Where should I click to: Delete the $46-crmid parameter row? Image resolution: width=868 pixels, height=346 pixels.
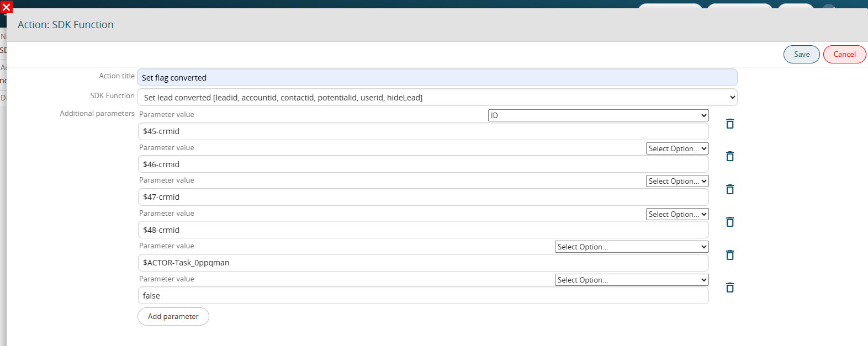pyautogui.click(x=730, y=156)
